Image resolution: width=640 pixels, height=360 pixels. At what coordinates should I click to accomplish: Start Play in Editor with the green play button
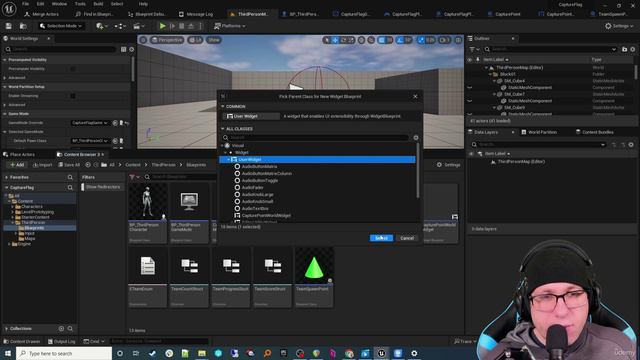click(x=162, y=26)
